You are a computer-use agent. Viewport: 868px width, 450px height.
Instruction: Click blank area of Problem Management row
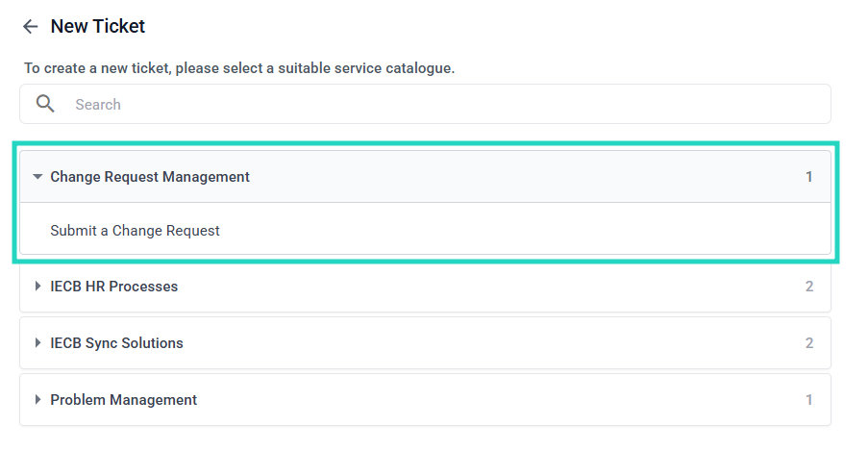tap(500, 400)
